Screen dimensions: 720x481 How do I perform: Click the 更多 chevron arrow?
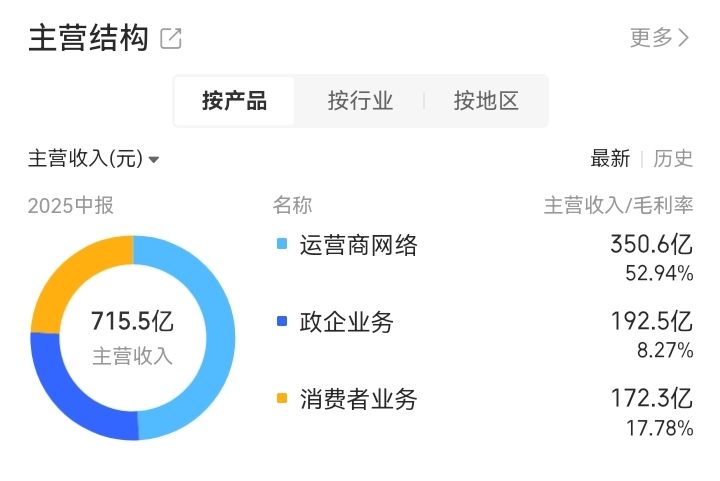click(684, 38)
